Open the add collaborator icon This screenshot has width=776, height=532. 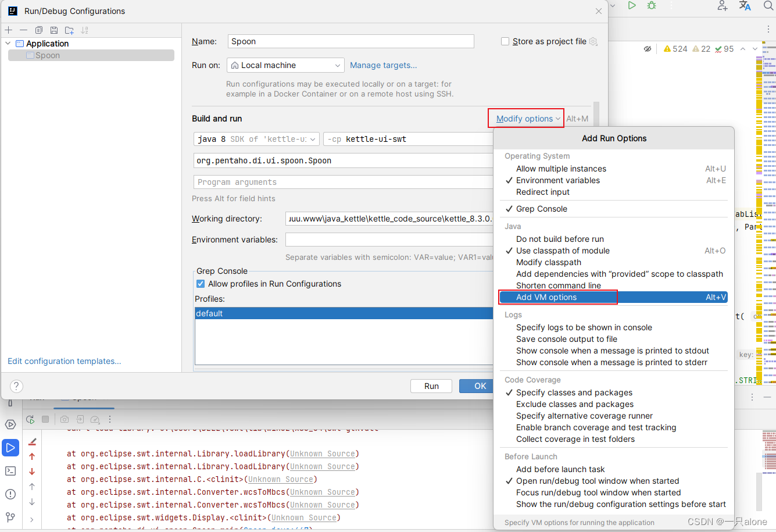[723, 6]
